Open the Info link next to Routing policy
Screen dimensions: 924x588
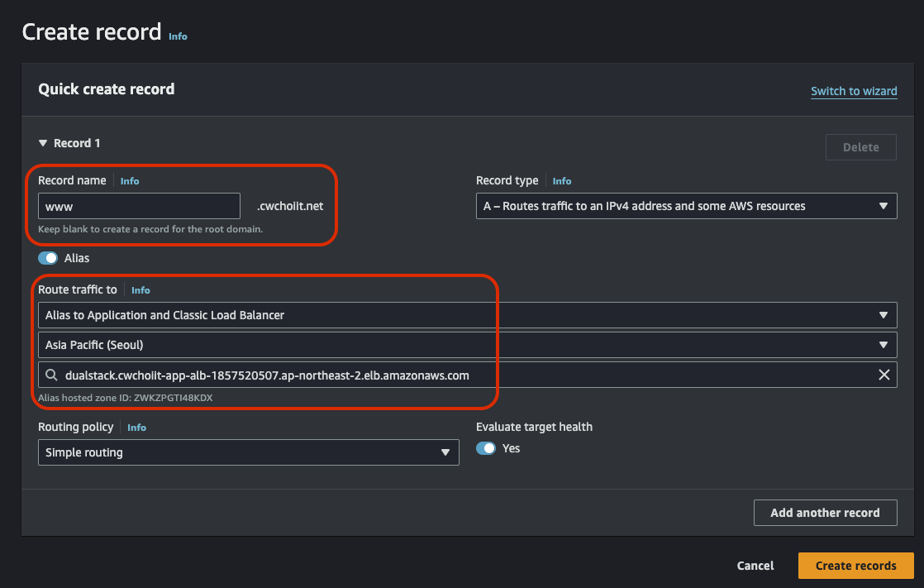(x=136, y=428)
